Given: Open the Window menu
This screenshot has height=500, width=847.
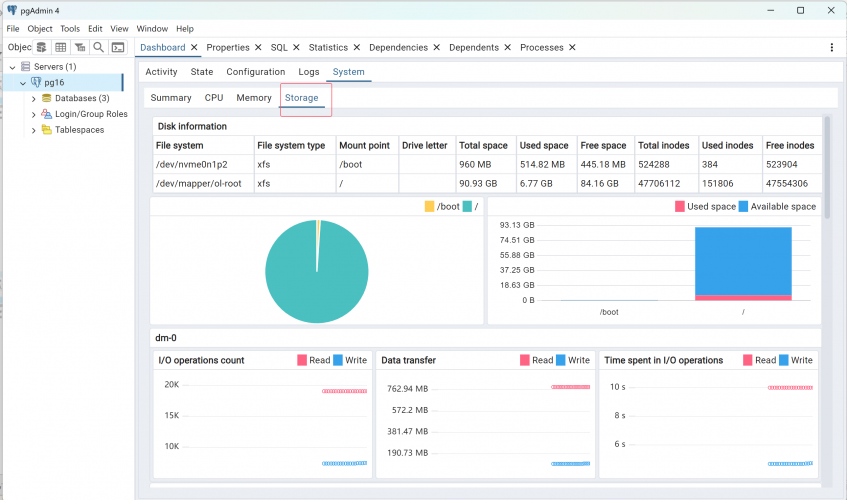Looking at the screenshot, I should 152,29.
